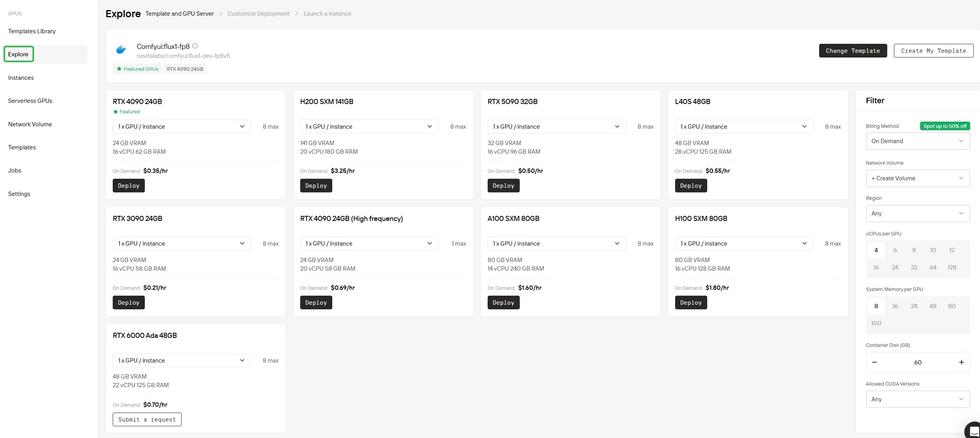Click the Customize Deployment breadcrumb step
980x438 pixels.
click(259, 14)
